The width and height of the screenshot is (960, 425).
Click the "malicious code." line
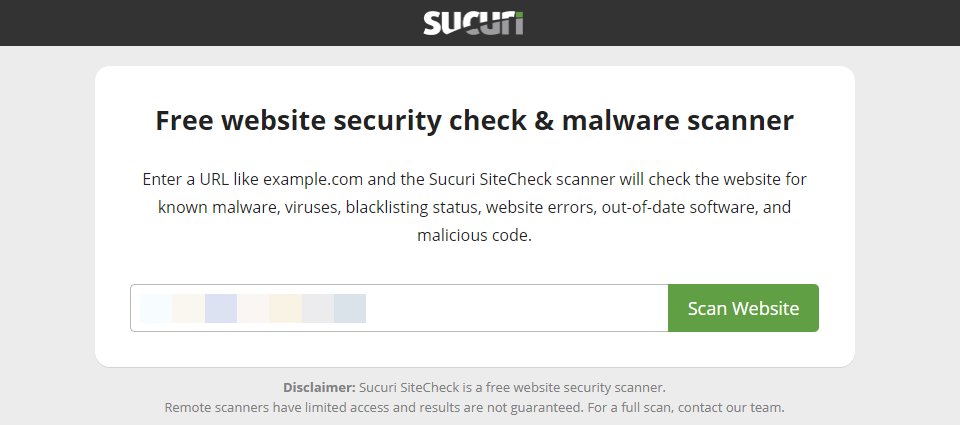tap(474, 236)
